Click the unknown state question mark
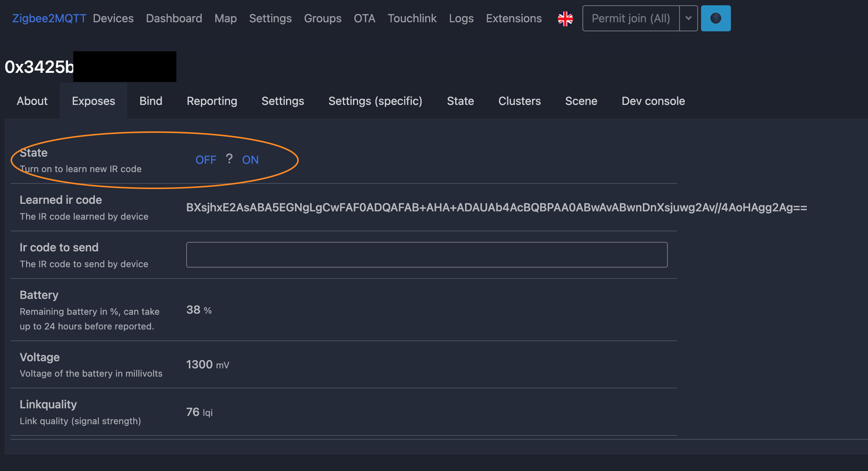The height and width of the screenshot is (471, 868). [x=229, y=159]
